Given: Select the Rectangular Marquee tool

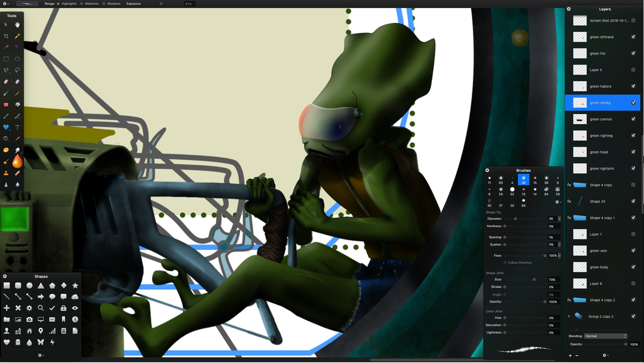Looking at the screenshot, I should pos(6,59).
